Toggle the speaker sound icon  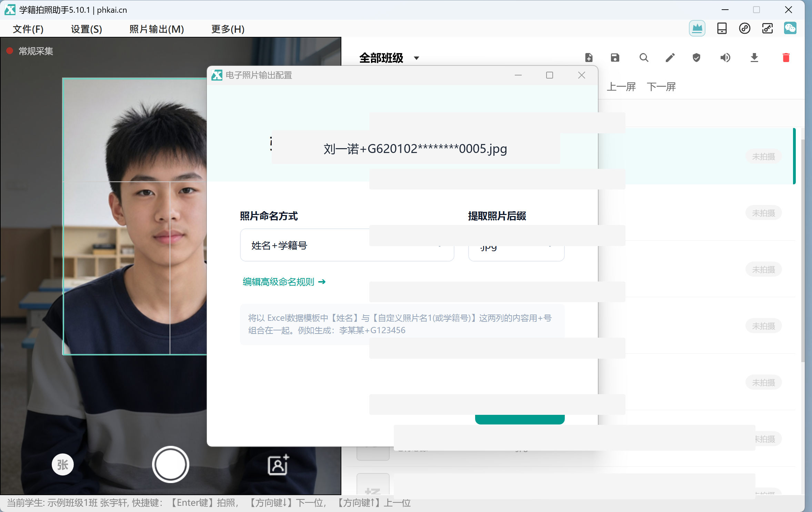[725, 58]
